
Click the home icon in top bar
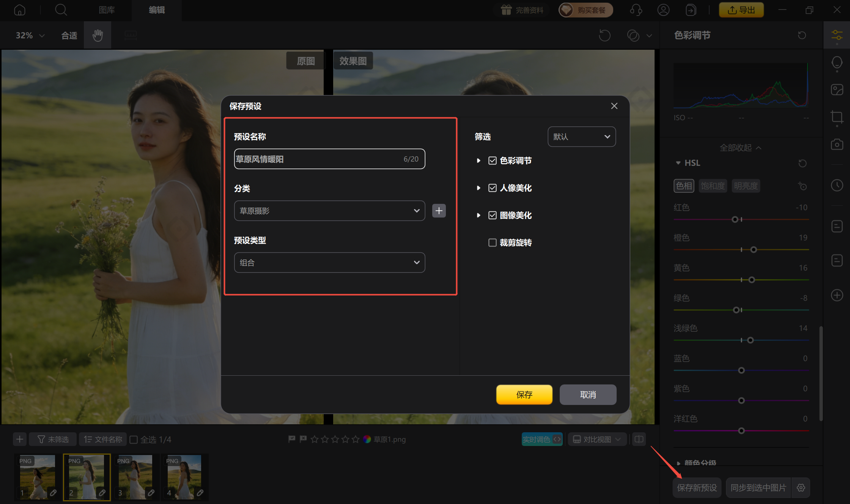(20, 10)
